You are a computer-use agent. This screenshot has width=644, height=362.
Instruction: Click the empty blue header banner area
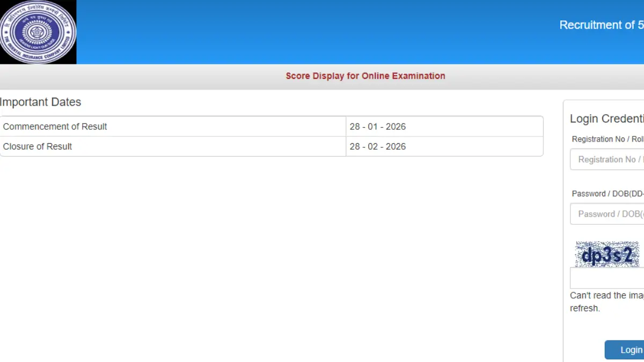coord(322,32)
